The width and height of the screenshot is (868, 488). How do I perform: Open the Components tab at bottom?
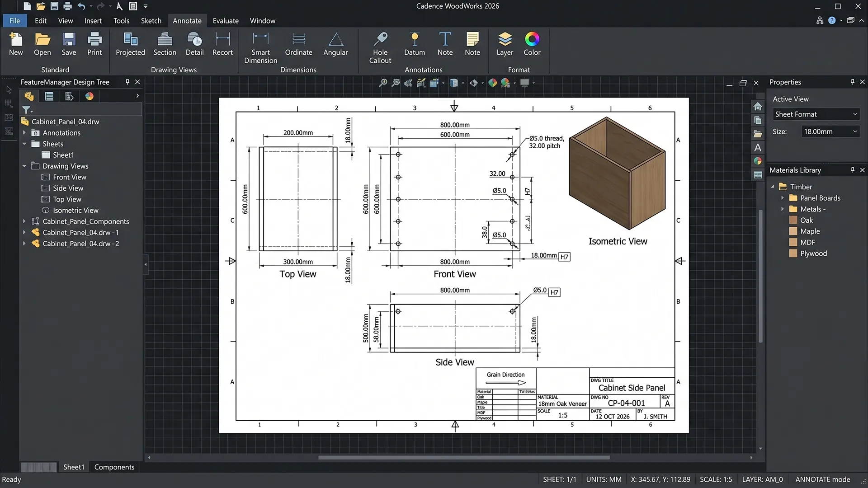click(114, 467)
